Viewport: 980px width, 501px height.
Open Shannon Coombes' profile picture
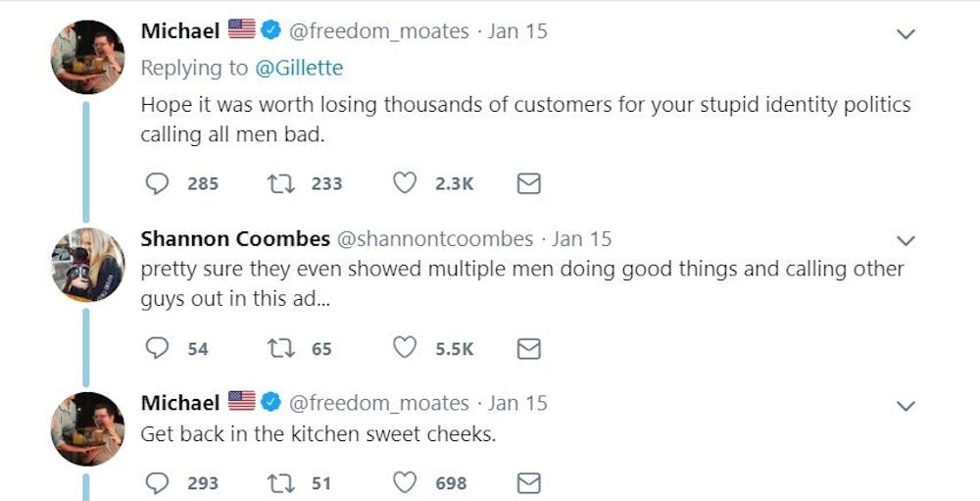point(87,264)
